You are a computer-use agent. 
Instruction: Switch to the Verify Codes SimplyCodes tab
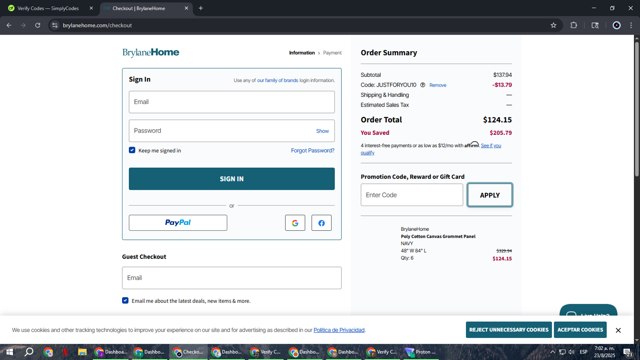point(48,8)
